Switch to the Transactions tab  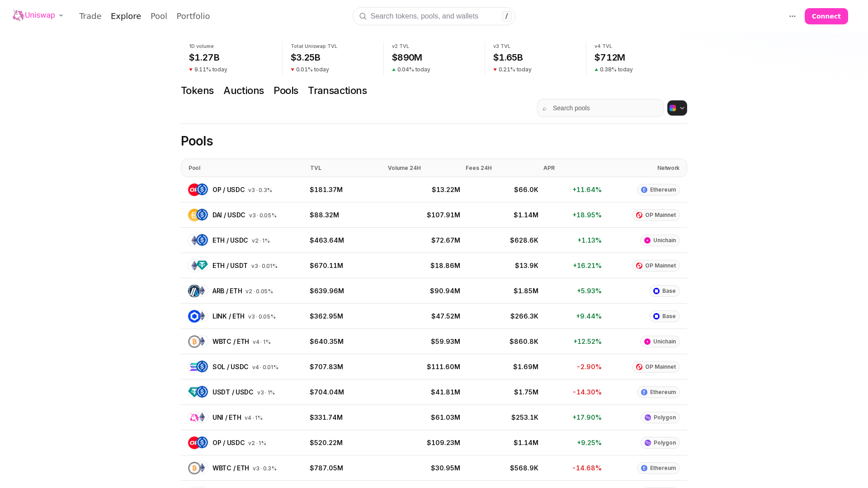337,91
